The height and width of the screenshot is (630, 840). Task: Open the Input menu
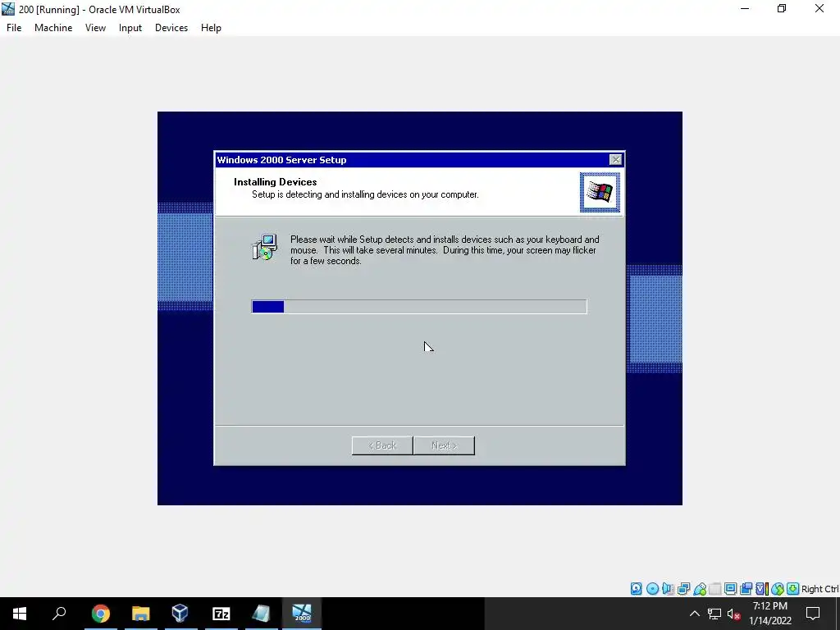(x=130, y=28)
